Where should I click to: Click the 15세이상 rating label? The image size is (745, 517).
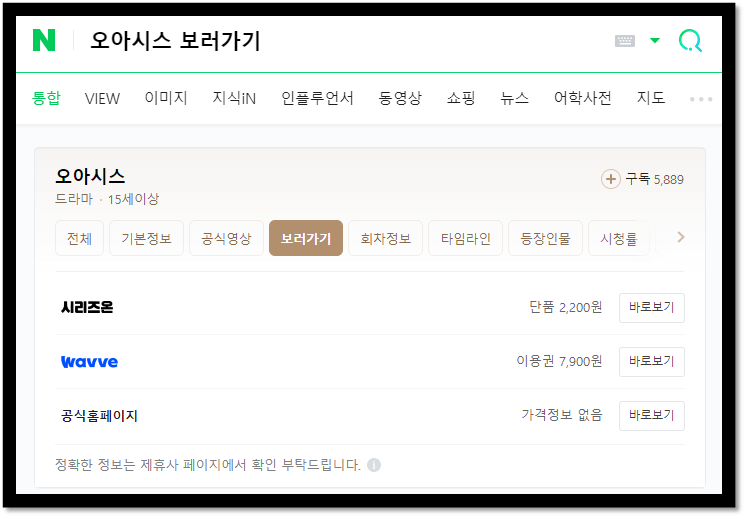point(133,199)
